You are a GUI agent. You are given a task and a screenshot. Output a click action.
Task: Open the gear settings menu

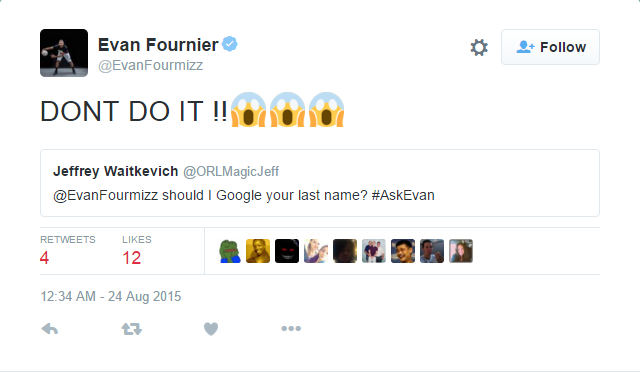tap(479, 47)
